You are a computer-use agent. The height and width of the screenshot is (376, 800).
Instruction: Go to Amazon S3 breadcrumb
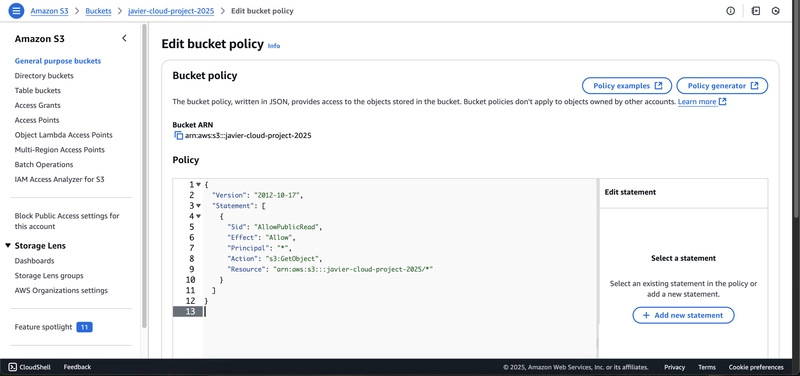[x=49, y=11]
